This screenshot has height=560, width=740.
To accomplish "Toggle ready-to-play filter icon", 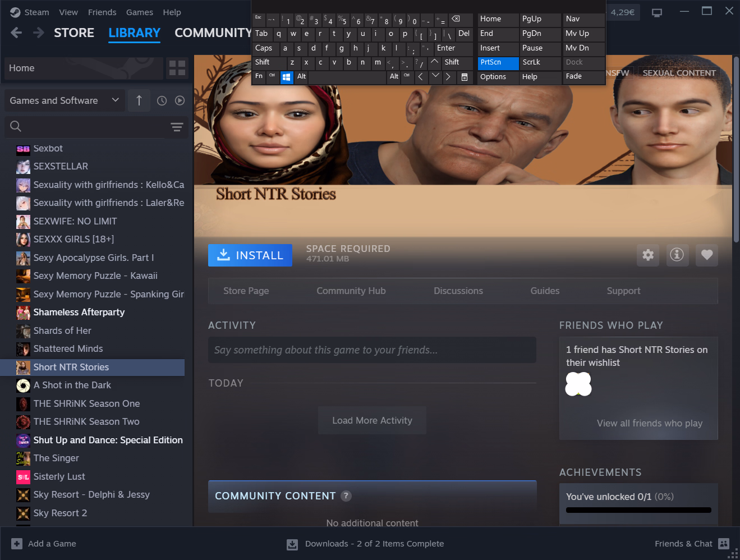I will (x=180, y=100).
